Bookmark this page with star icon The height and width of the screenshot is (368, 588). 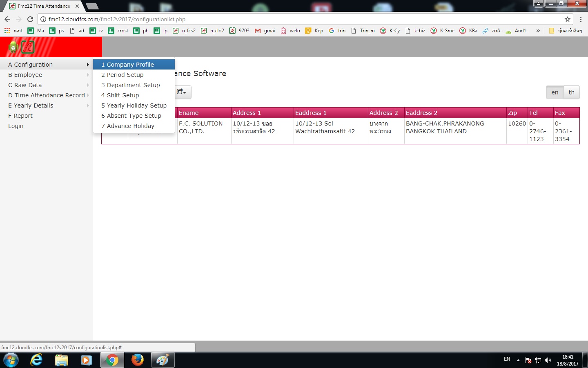tap(567, 19)
